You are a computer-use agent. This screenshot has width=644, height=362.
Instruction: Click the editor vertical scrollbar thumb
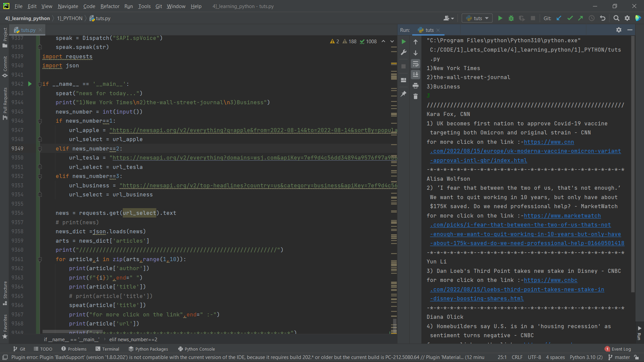395,325
